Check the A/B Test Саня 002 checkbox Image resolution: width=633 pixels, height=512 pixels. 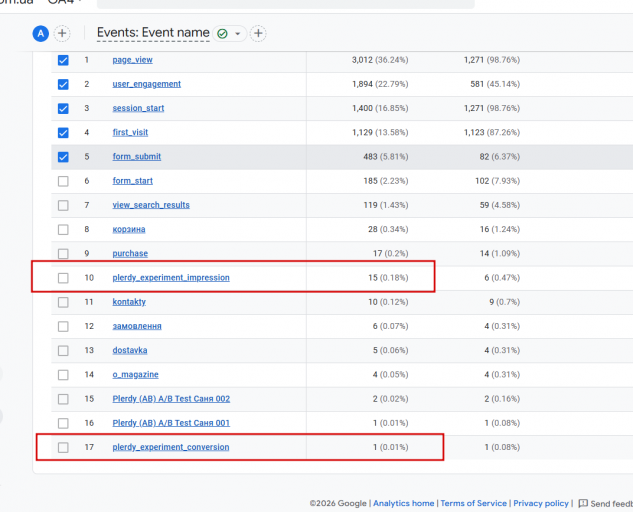click(x=63, y=399)
